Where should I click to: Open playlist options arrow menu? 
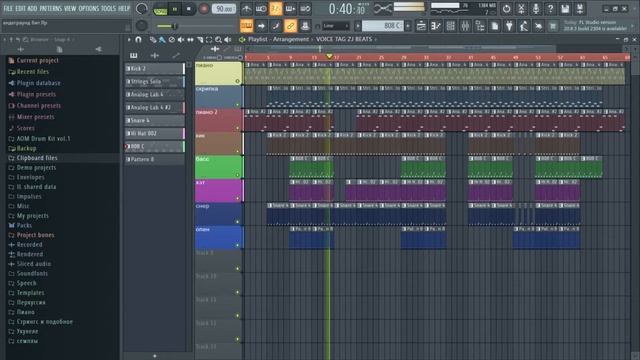(129, 40)
